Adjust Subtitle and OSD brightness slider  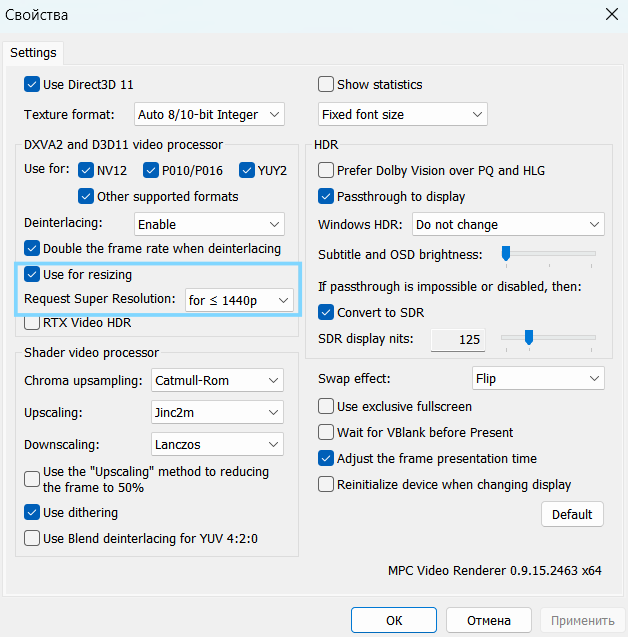[x=506, y=254]
